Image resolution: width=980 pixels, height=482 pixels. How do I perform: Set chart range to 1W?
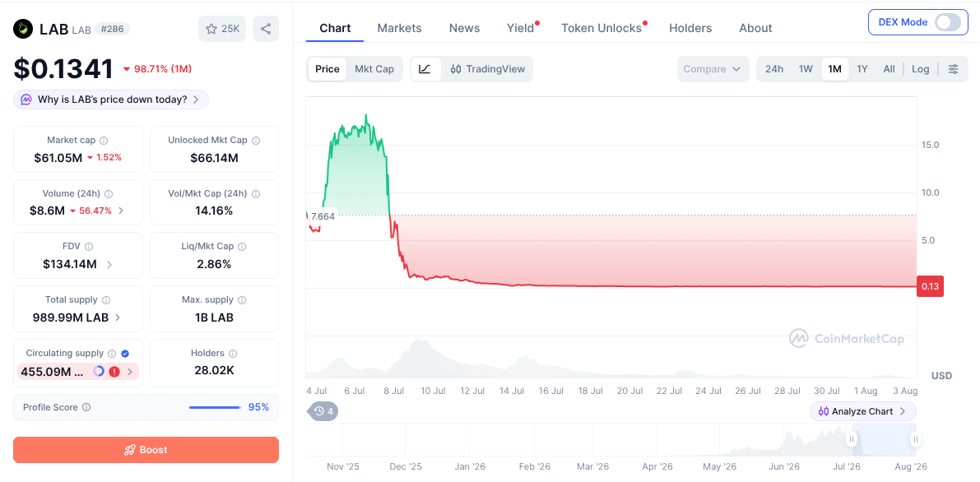coord(806,69)
